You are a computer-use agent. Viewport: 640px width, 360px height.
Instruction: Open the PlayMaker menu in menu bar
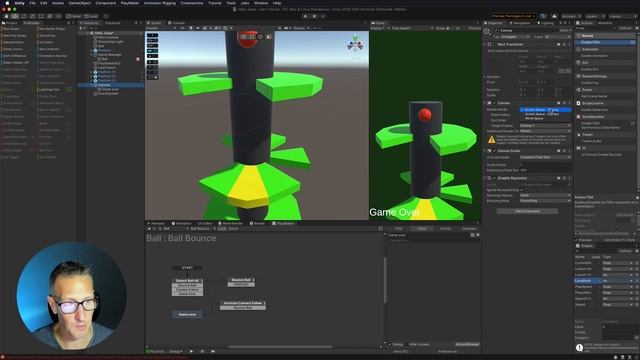coord(130,3)
